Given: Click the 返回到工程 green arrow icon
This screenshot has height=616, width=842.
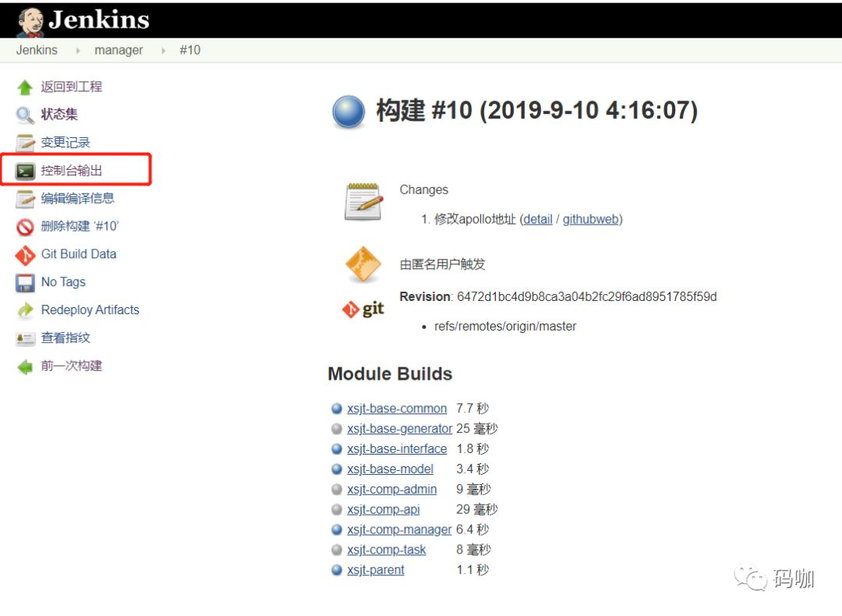Looking at the screenshot, I should (x=24, y=86).
